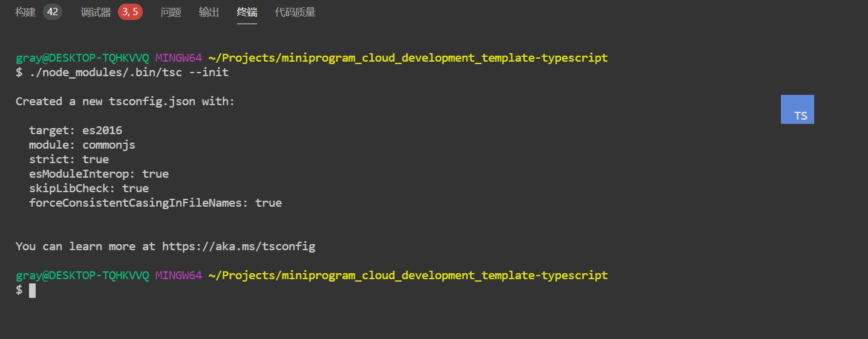
Task: Click the yellow project path in first prompt
Action: tap(408, 58)
